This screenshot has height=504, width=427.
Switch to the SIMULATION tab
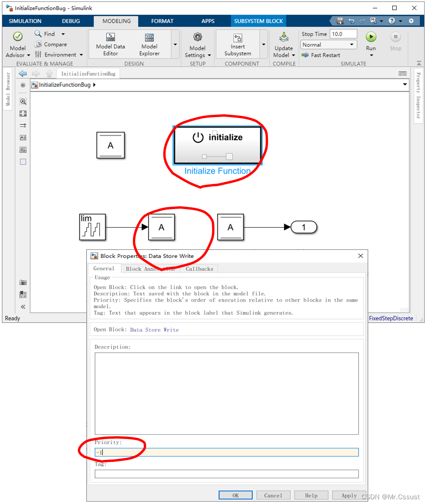[25, 21]
